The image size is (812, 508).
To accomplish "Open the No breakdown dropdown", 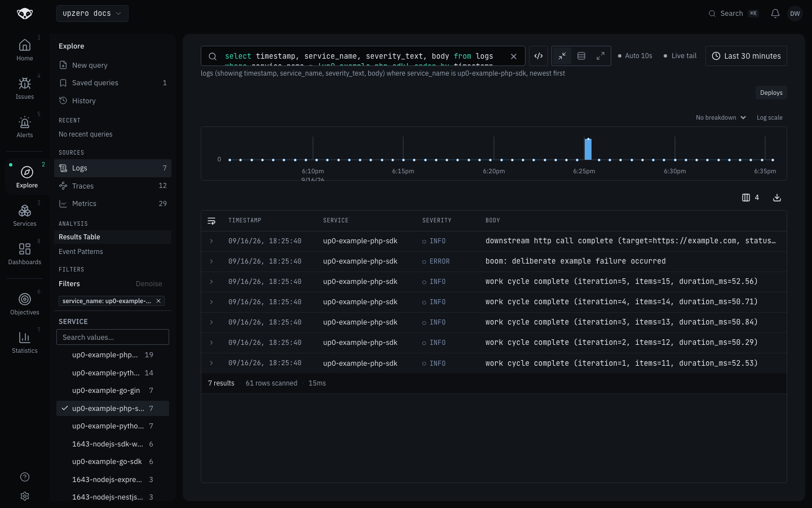I will tap(721, 117).
